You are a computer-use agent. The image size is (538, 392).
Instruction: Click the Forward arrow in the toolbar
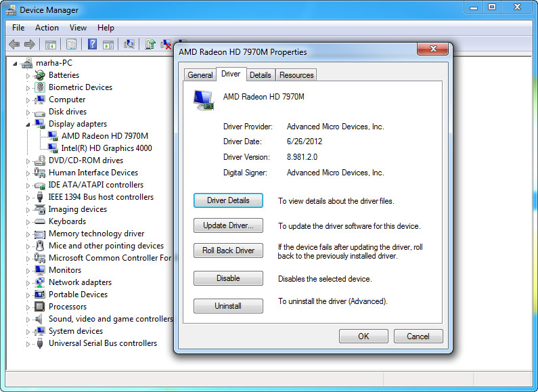[30, 44]
